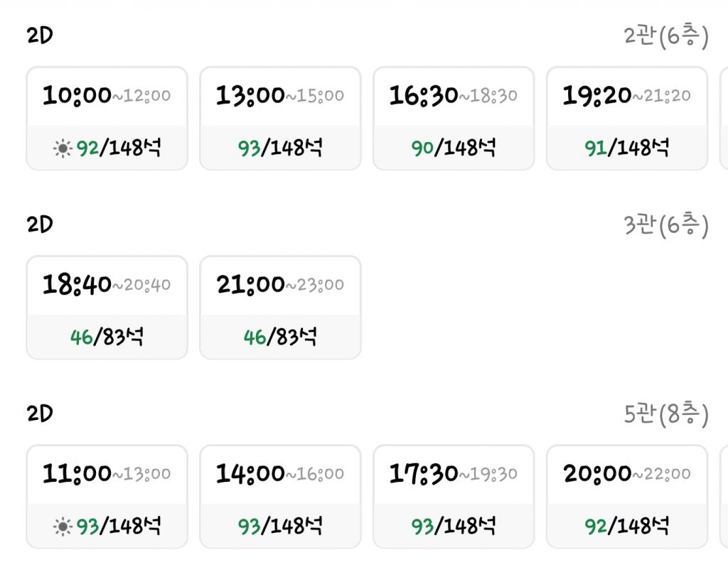Pick the 14:00~16:00 screening
This screenshot has height=572, width=728.
pyautogui.click(x=280, y=497)
